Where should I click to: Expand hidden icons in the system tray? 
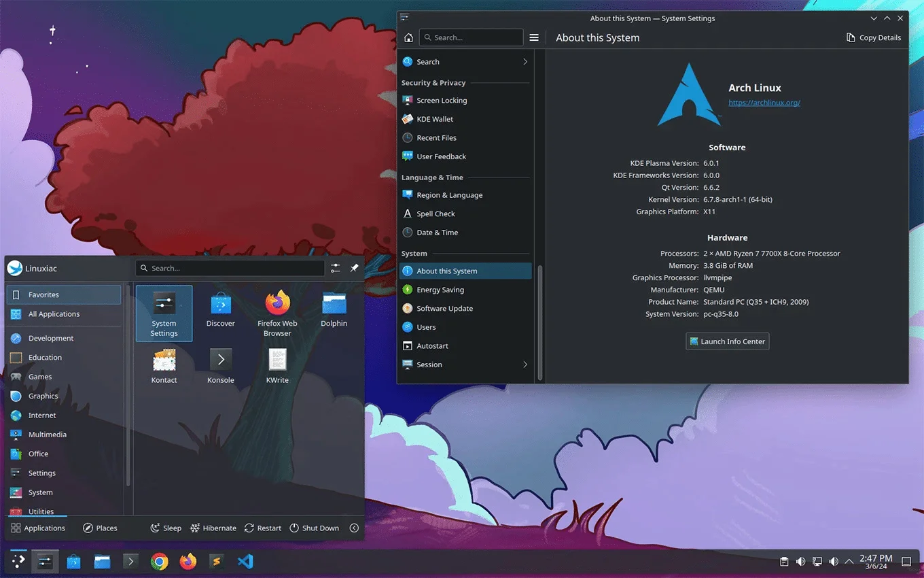click(849, 562)
